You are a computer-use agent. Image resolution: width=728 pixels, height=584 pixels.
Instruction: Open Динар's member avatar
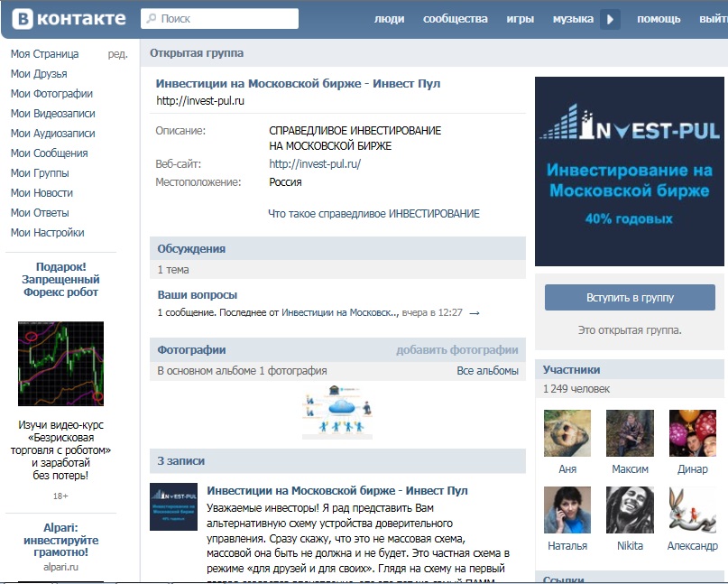tap(692, 433)
